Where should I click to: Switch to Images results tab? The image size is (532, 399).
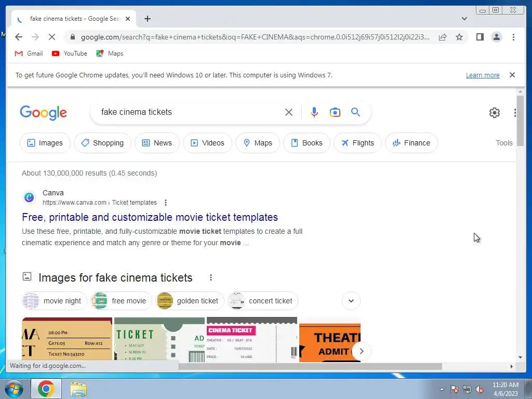pyautogui.click(x=45, y=143)
